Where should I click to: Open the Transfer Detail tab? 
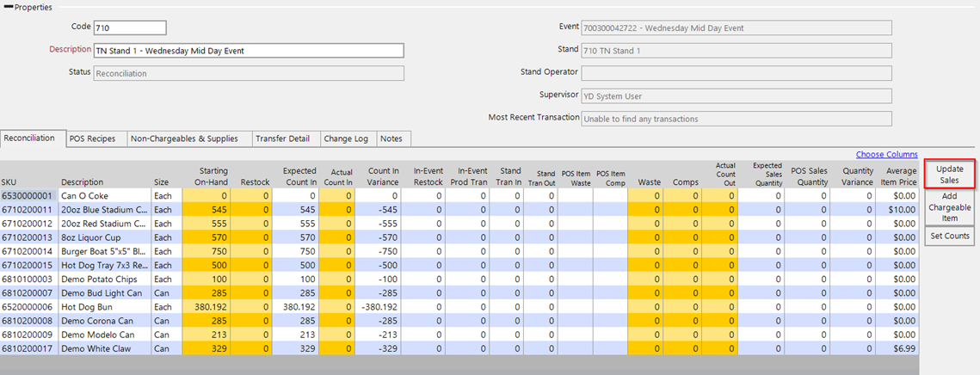click(x=285, y=138)
